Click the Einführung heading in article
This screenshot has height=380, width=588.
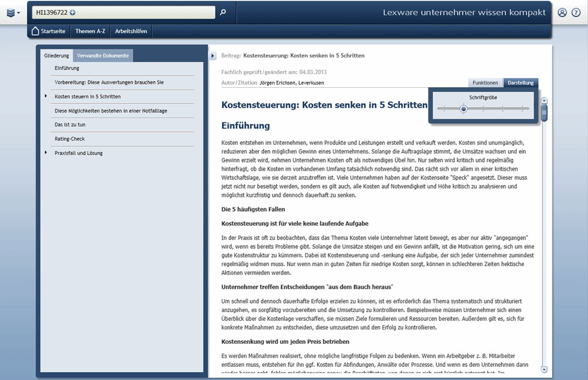click(x=246, y=125)
